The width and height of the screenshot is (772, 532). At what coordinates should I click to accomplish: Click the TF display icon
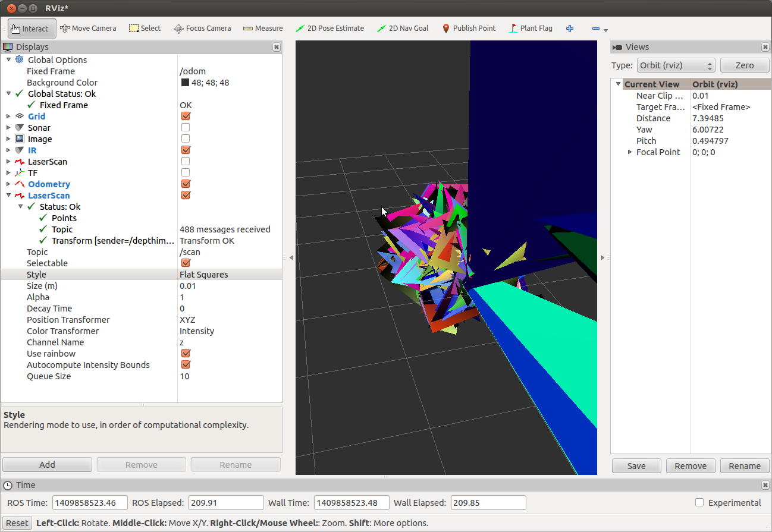[19, 172]
